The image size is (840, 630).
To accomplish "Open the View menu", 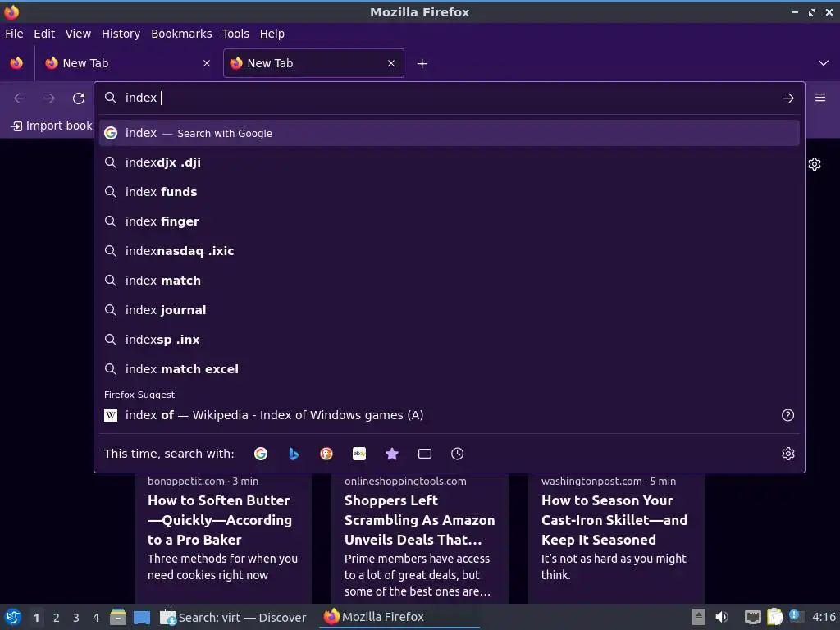I will 78,34.
